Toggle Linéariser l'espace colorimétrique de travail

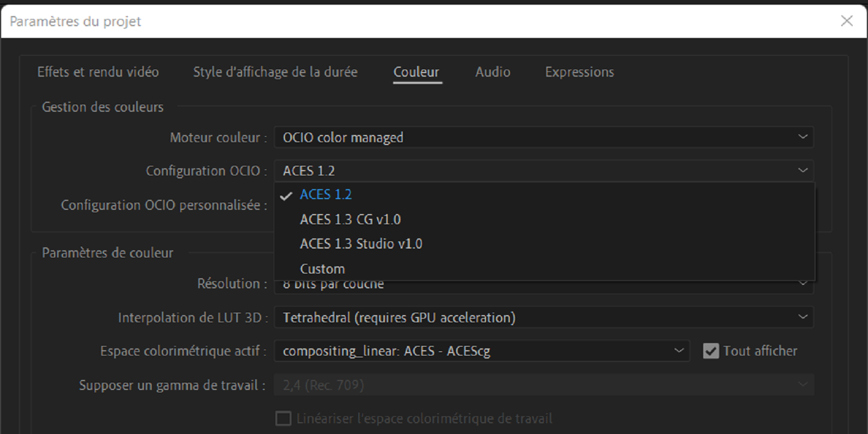pos(283,419)
